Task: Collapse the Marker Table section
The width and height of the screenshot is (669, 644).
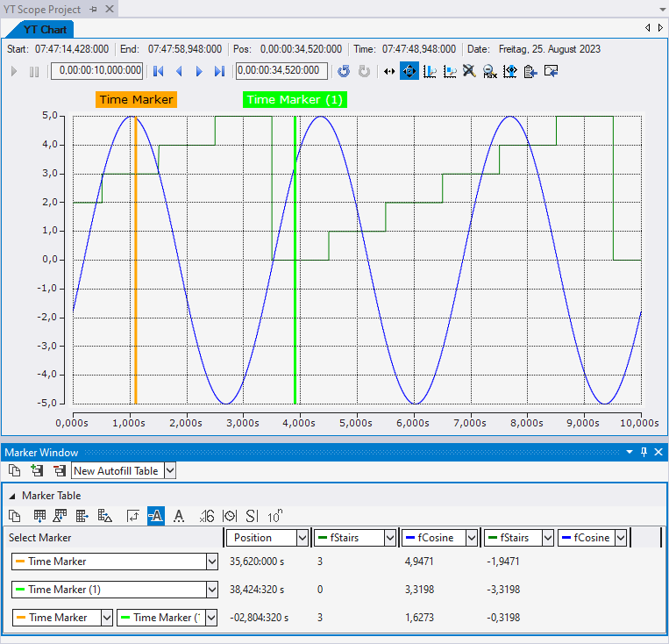Action: click(12, 496)
